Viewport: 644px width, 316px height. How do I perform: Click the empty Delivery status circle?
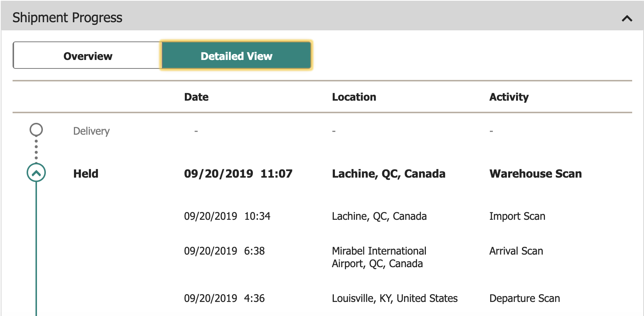36,130
